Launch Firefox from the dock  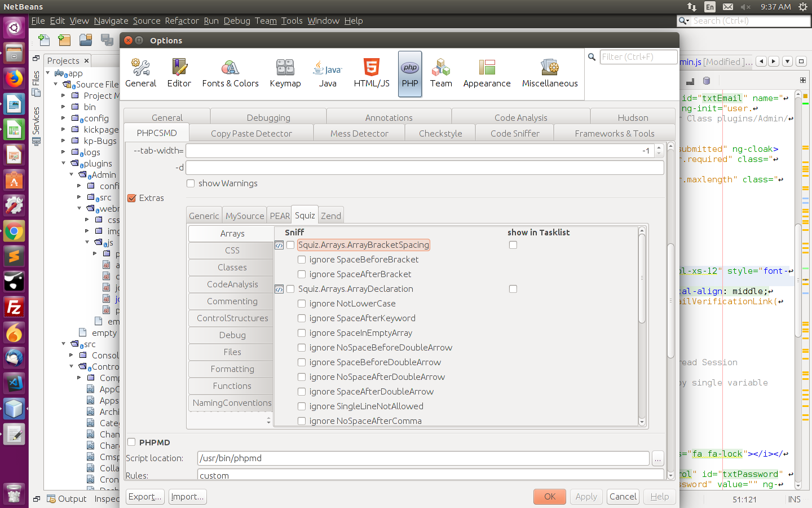pyautogui.click(x=14, y=78)
